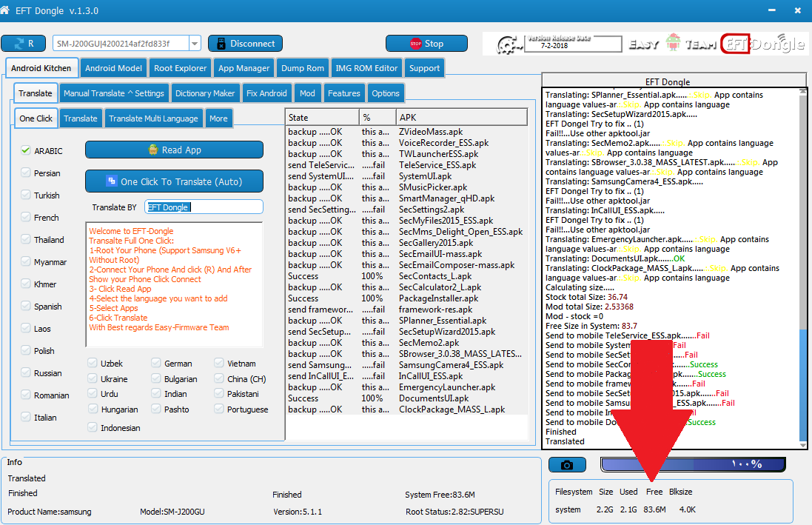
Task: Click the EFT Dongle log scrollbar thumb
Action: [x=802, y=384]
